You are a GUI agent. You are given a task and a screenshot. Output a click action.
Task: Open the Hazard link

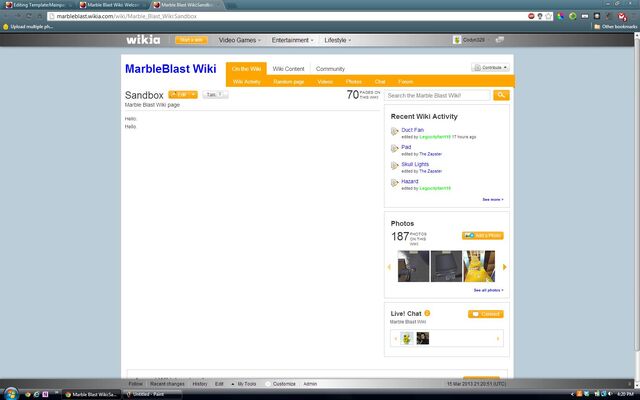(410, 181)
